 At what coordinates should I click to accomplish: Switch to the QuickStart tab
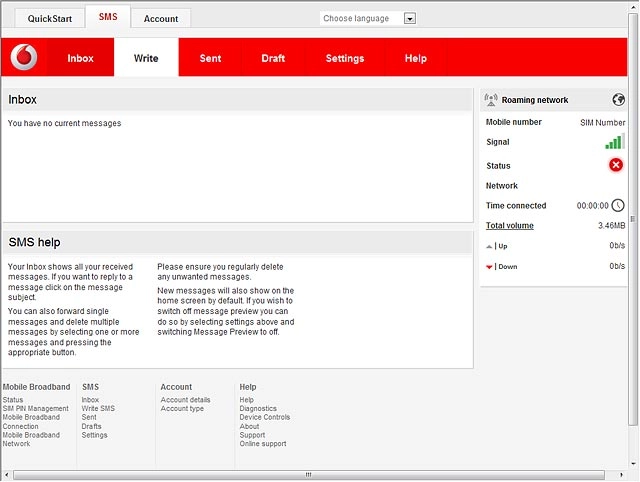point(50,18)
